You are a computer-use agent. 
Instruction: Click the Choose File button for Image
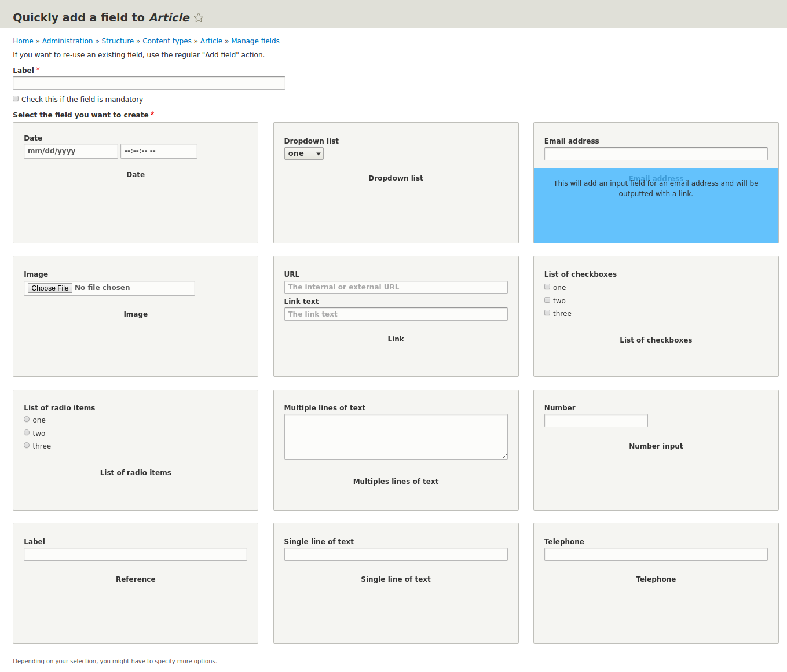click(49, 288)
